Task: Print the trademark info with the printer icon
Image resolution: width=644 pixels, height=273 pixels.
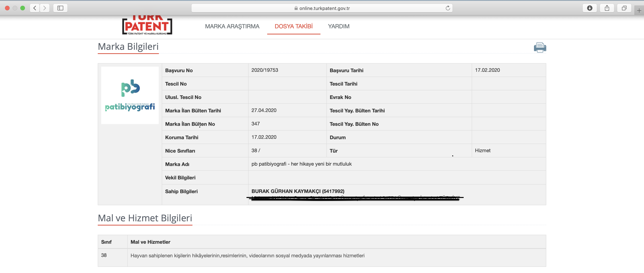Action: [540, 47]
